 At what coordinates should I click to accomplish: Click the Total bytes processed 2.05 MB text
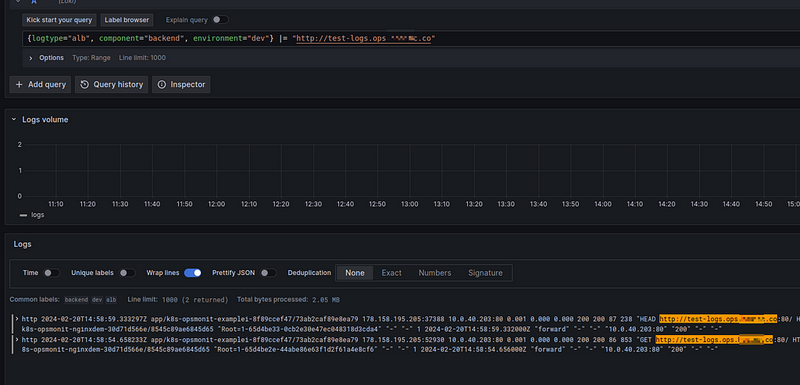(288, 300)
